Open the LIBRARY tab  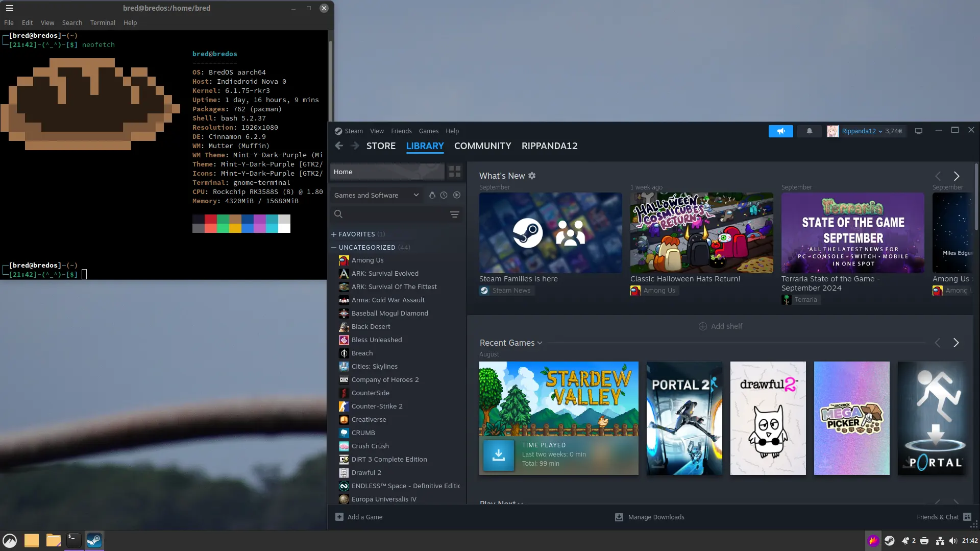coord(425,146)
